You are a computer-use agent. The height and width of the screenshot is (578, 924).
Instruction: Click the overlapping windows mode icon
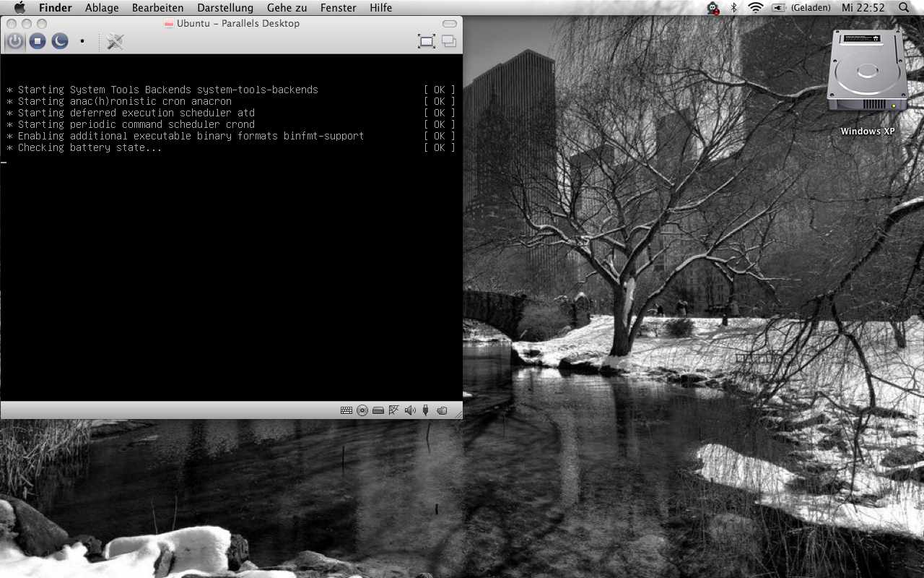[x=449, y=41]
